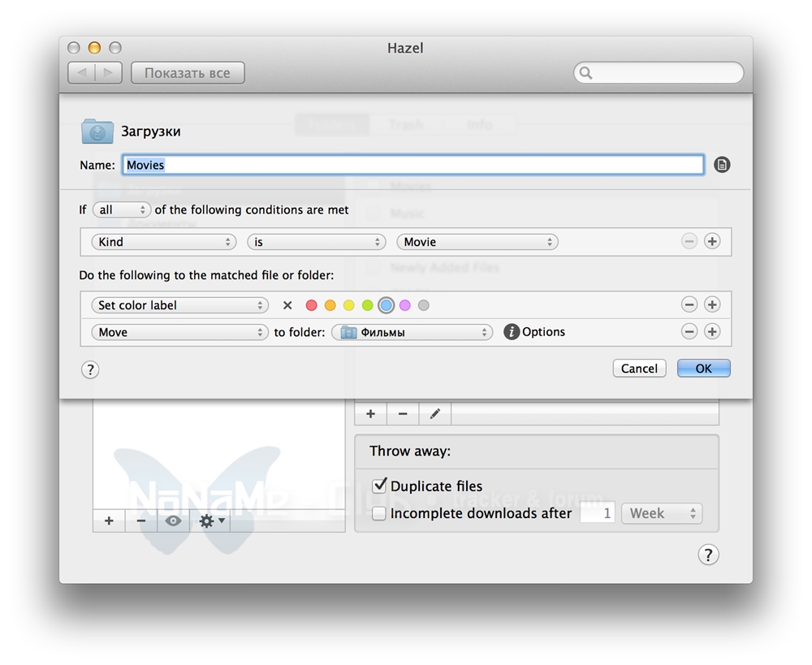Remove the Set color label action
This screenshot has width=812, height=665.
tap(689, 304)
